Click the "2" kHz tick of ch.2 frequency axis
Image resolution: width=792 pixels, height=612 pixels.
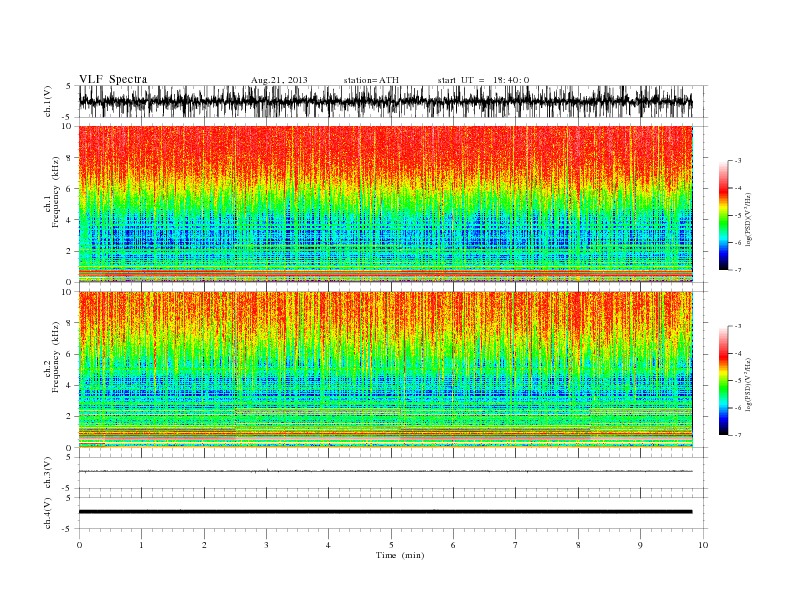[x=69, y=417]
